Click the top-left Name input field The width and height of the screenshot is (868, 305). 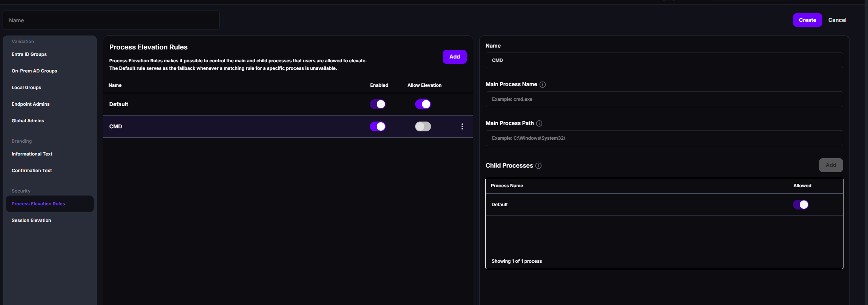111,20
